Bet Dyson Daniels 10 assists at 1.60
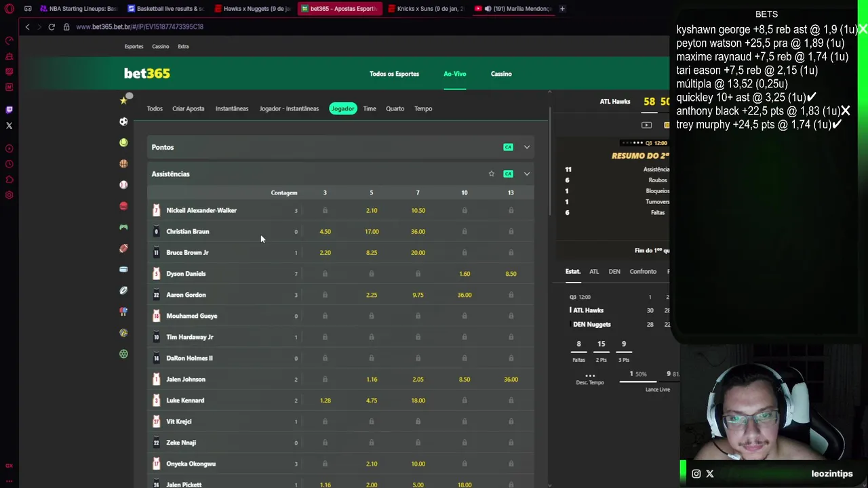 point(465,274)
